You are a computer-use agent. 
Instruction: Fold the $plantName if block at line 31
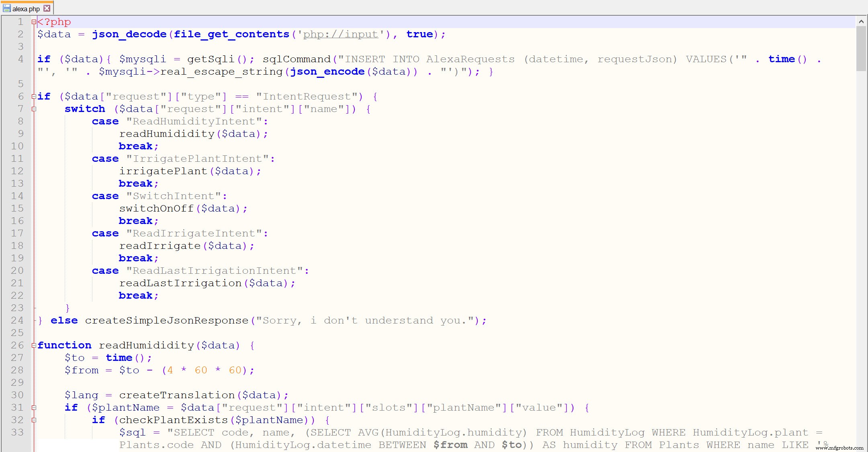point(34,407)
